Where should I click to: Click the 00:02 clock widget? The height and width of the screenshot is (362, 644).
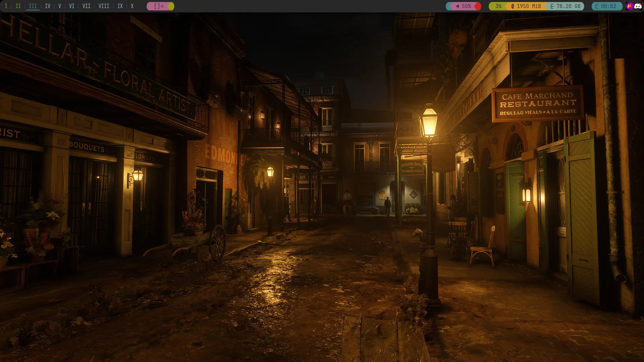click(x=607, y=6)
